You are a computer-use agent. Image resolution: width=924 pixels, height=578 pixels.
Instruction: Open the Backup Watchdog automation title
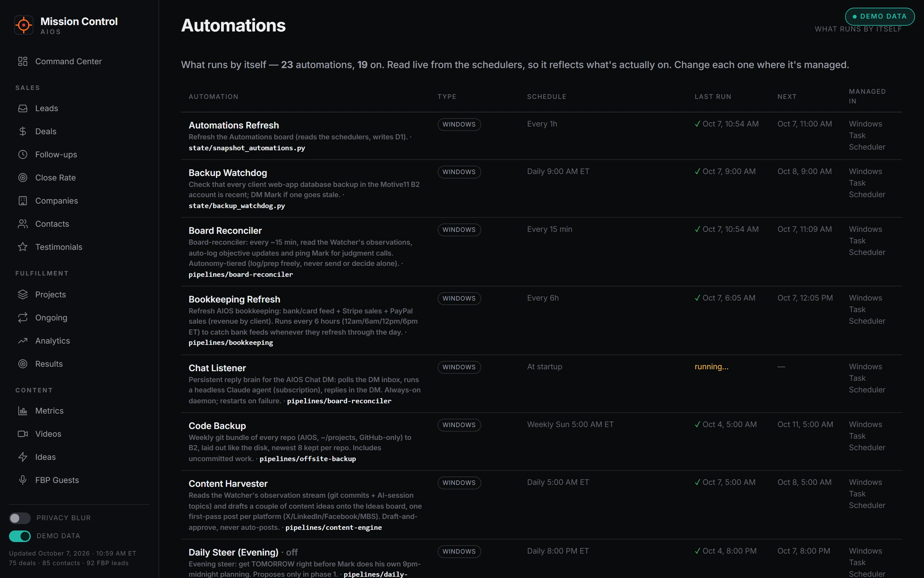point(228,173)
